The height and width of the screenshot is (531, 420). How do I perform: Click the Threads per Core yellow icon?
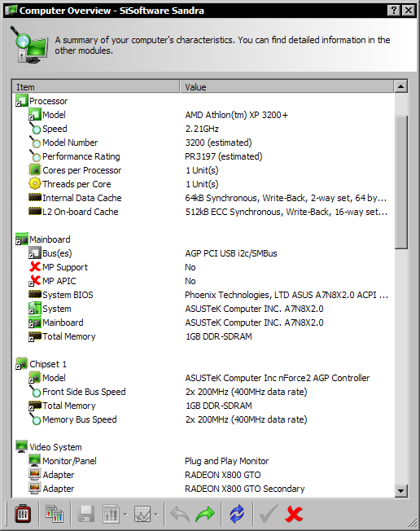pyautogui.click(x=34, y=184)
